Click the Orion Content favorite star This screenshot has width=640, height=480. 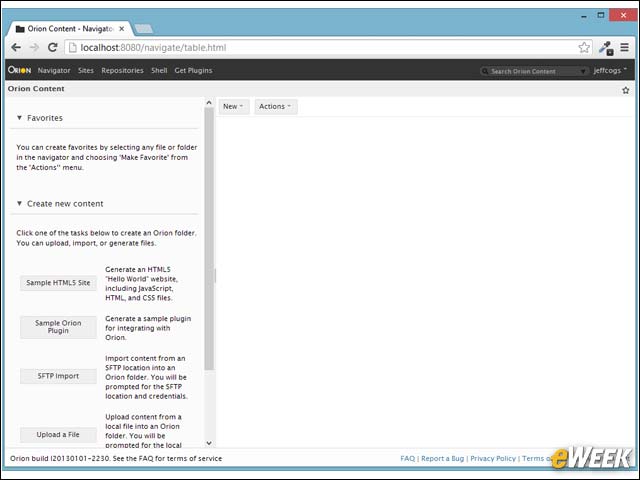point(626,90)
